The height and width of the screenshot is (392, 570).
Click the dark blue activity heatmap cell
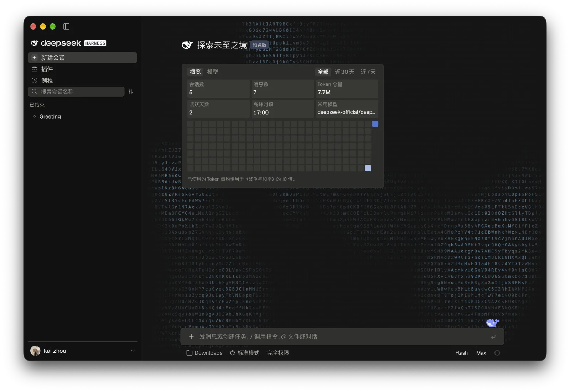(x=375, y=124)
